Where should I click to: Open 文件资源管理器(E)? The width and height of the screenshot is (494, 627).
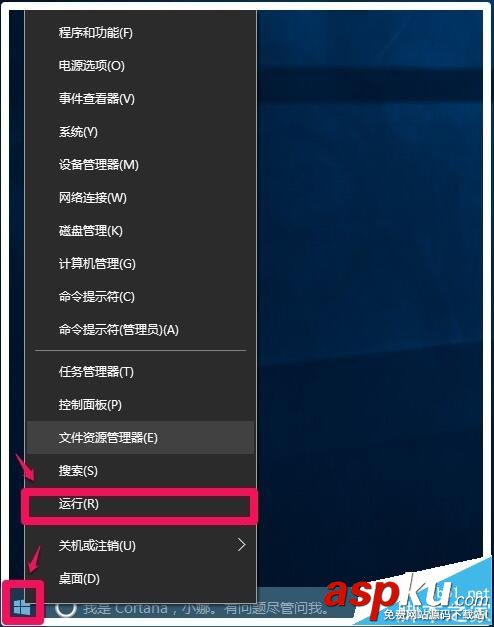[140, 438]
